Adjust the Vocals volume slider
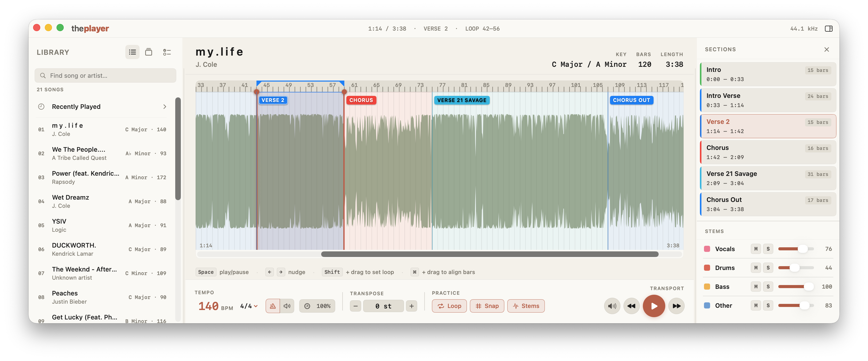Viewport: 868px width, 361px height. click(796, 249)
